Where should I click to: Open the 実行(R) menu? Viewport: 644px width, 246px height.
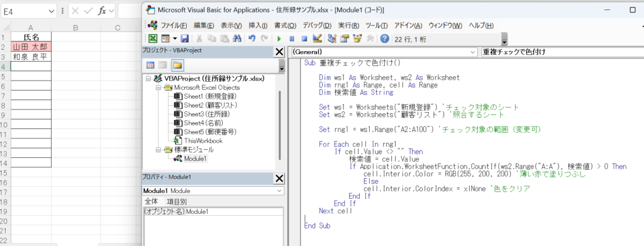tap(348, 25)
